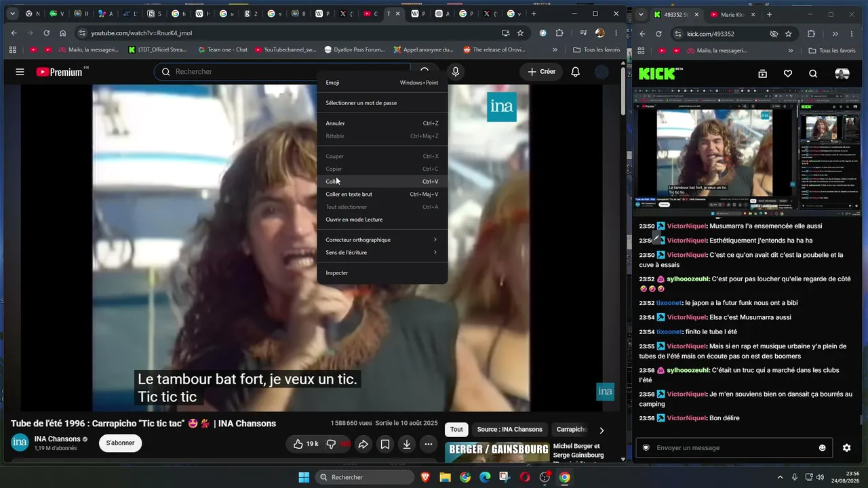Viewport: 868px width, 488px height.
Task: Select the Source : INA Chansons chip
Action: pos(509,430)
